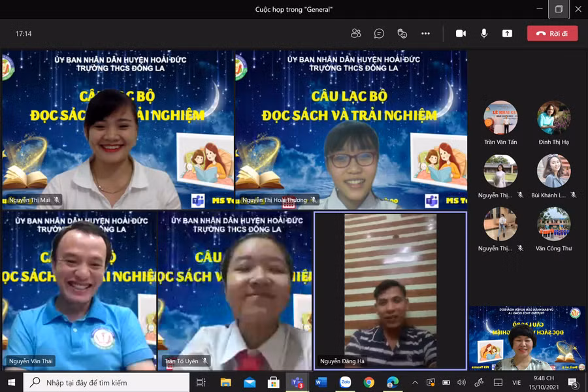The width and height of the screenshot is (588, 392).
Task: Open the participants list panel
Action: click(356, 33)
